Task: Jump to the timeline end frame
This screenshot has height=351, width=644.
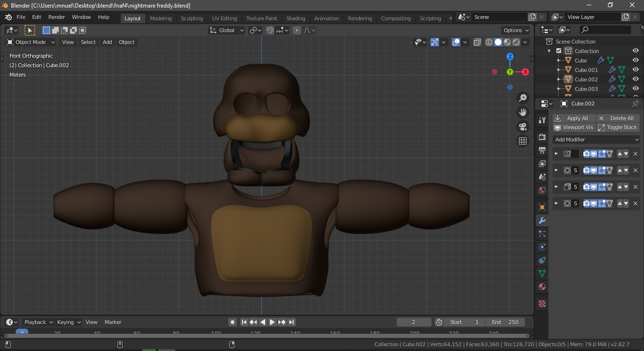Action: pyautogui.click(x=292, y=322)
